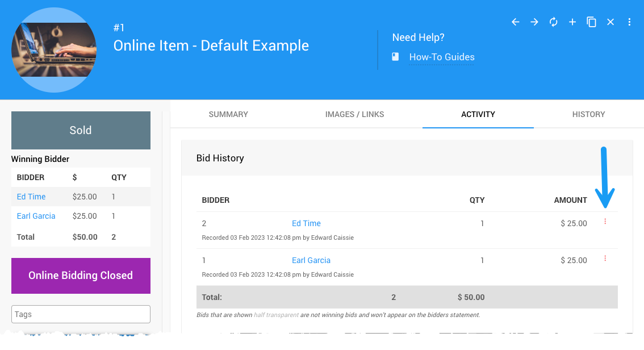Open header vertical three-dot menu
The width and height of the screenshot is (644, 350).
tap(629, 22)
